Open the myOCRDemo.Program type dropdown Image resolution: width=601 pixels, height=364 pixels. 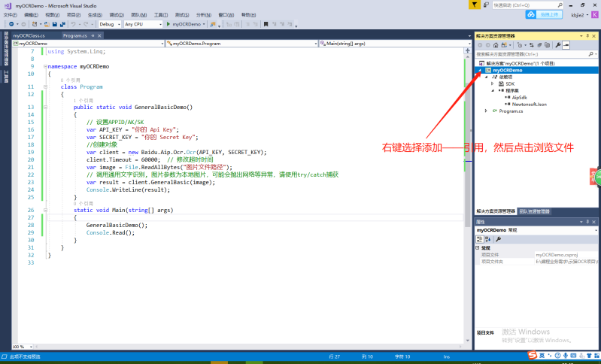242,44
